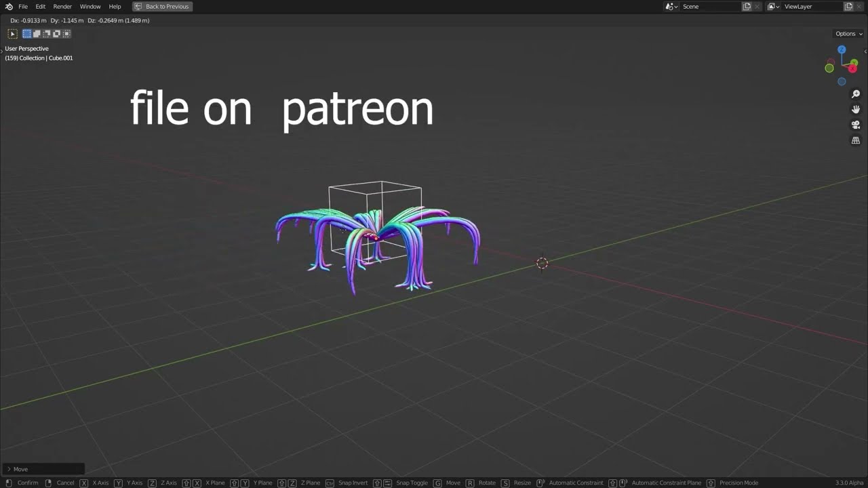Click the User Perspective label

coord(26,49)
